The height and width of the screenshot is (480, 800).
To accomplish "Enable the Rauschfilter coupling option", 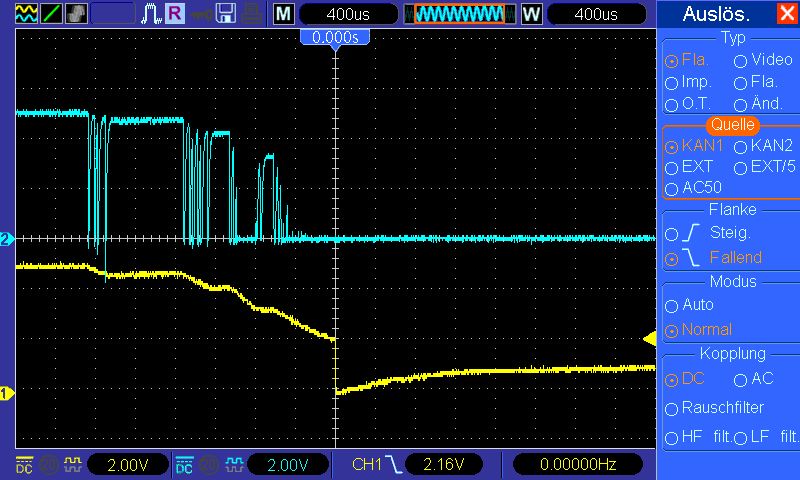I will click(672, 408).
